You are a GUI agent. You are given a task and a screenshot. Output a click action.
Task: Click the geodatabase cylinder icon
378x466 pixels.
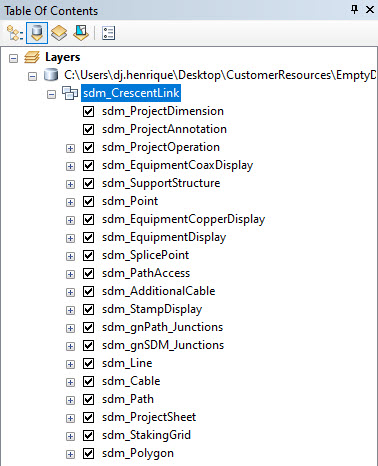click(51, 75)
